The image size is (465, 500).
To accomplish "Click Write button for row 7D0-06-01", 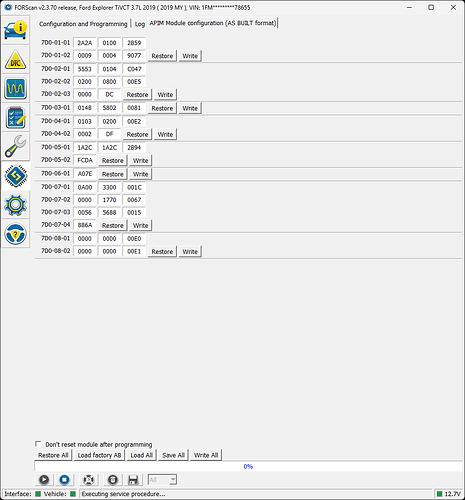I will pos(140,174).
